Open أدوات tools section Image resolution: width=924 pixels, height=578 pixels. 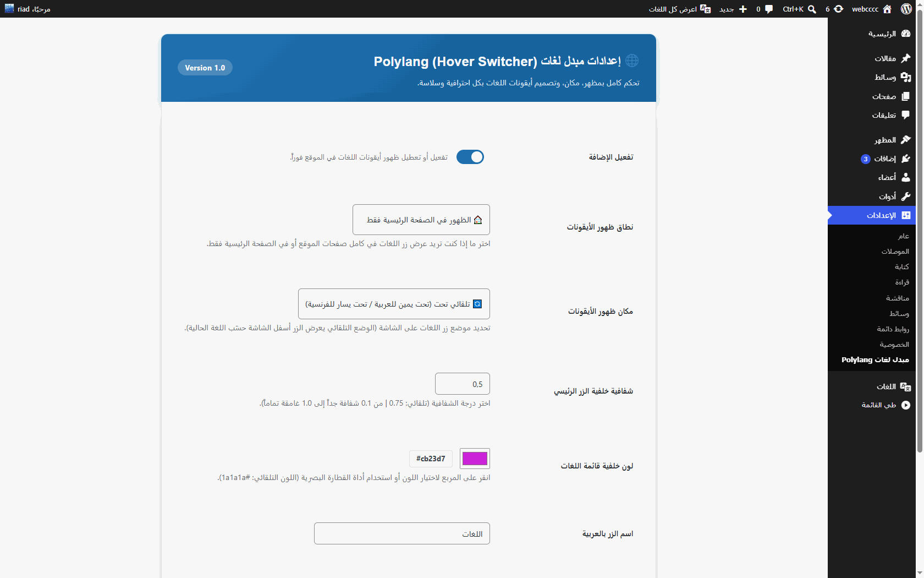pyautogui.click(x=872, y=197)
